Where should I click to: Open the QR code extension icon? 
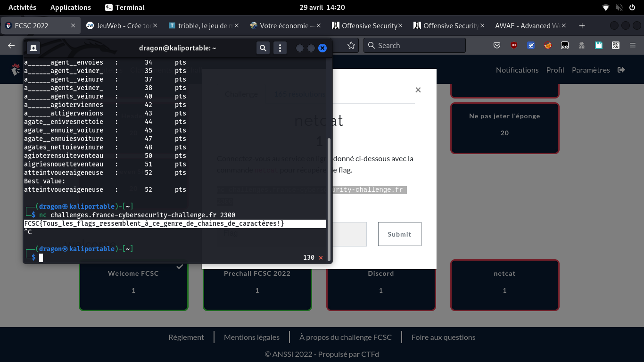616,45
